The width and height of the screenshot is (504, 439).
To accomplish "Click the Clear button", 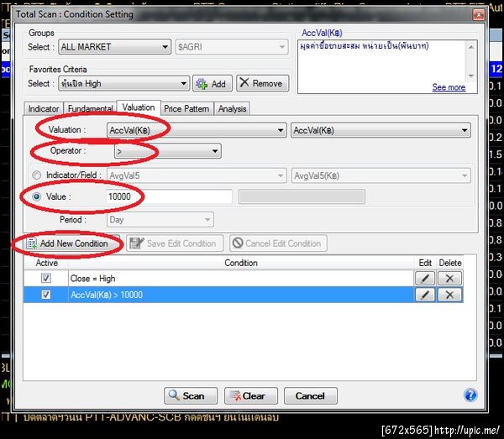I will tap(250, 395).
